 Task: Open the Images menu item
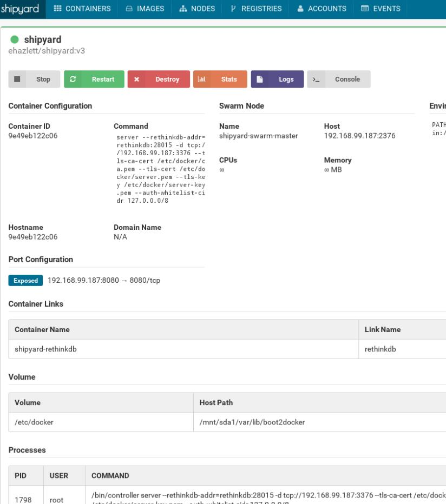point(145,9)
